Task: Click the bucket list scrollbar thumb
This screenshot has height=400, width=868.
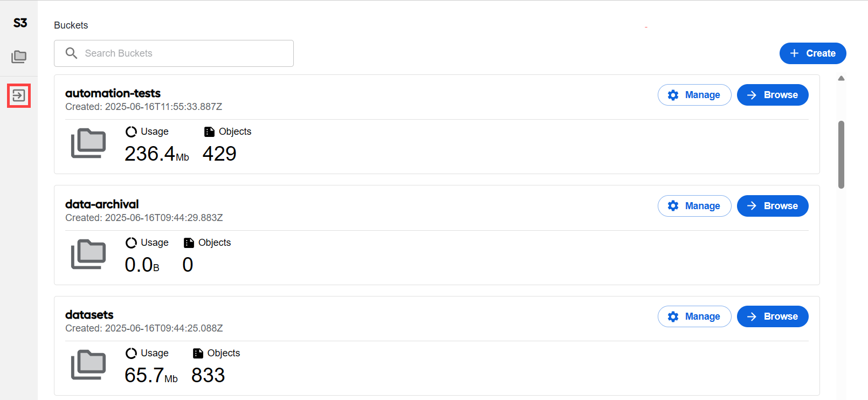Action: click(841, 155)
